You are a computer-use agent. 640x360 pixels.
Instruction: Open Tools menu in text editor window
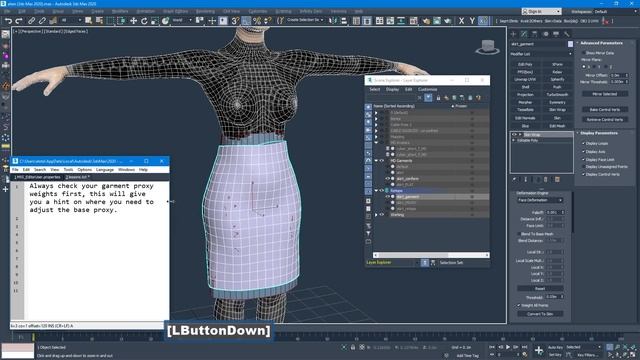(68, 169)
